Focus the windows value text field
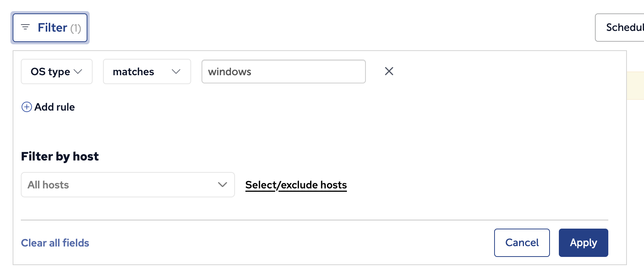Viewport: 644px width, 280px height. 283,71
